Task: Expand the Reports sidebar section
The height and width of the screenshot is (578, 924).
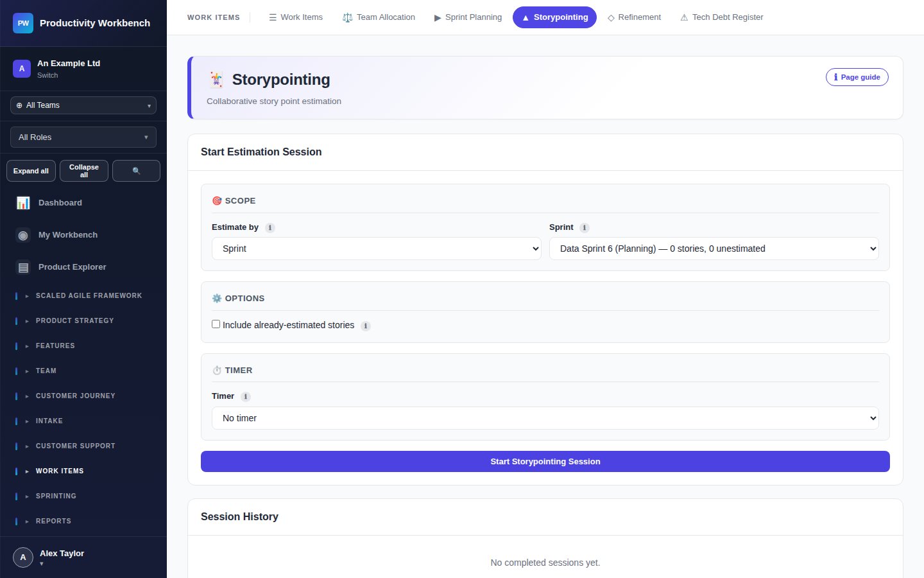Action: click(x=83, y=521)
